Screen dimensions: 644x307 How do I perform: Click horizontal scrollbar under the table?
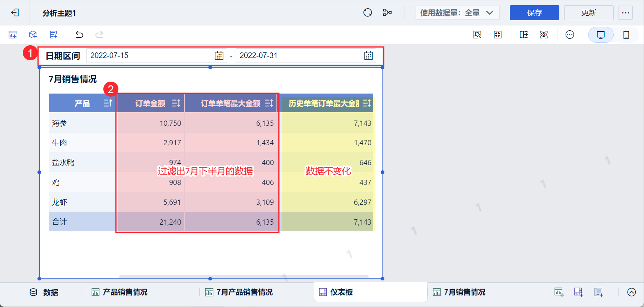tap(244, 277)
